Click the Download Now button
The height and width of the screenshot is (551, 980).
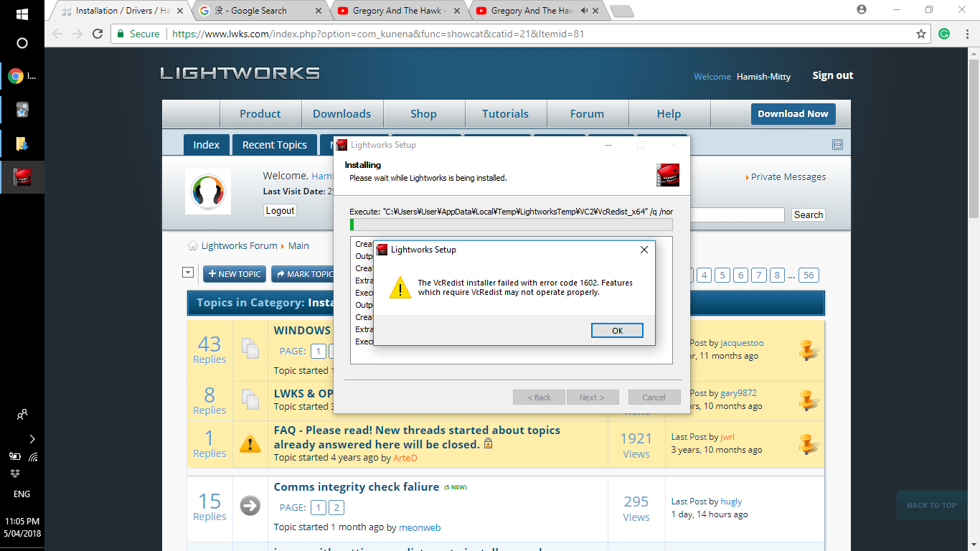tap(792, 113)
